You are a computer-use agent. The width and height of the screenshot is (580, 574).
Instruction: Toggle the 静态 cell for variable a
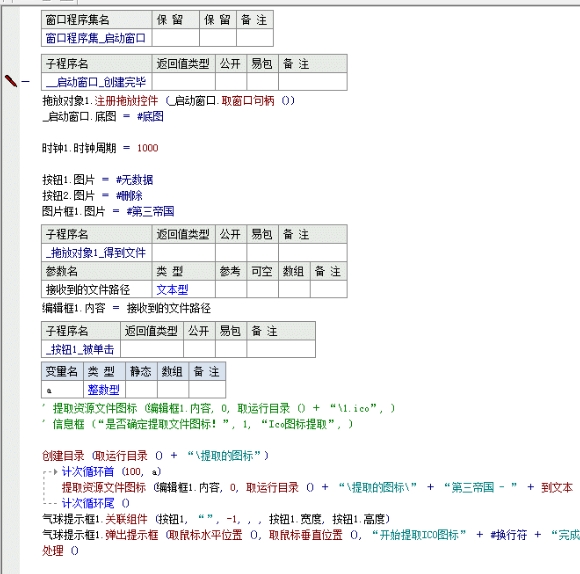[141, 389]
